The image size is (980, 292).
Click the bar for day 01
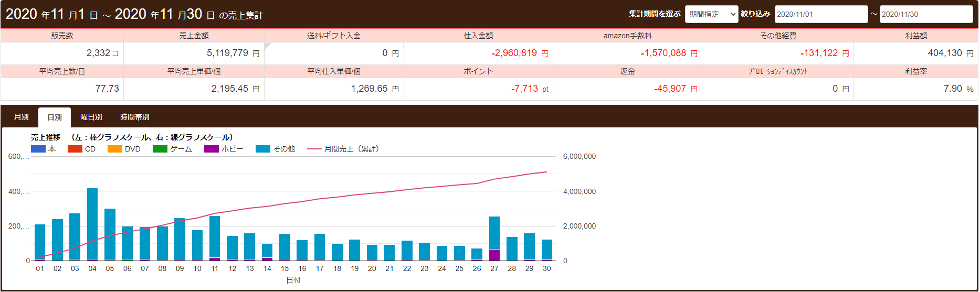(x=40, y=241)
